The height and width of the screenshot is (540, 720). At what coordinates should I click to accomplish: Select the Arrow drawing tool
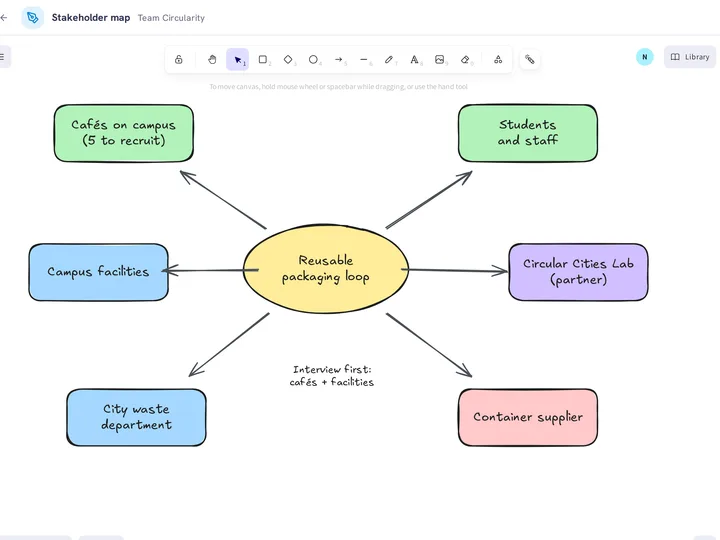point(339,59)
